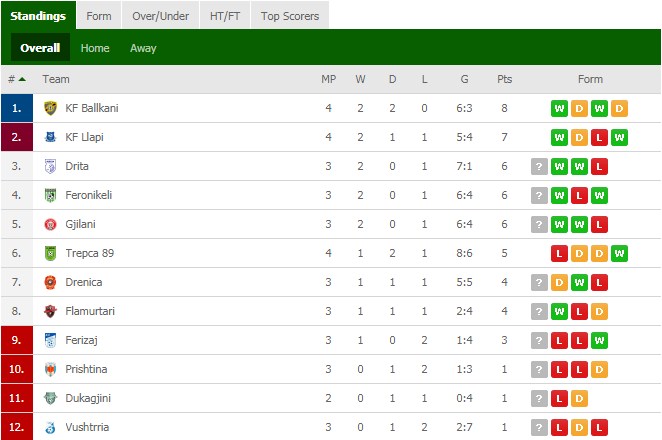The height and width of the screenshot is (440, 662).
Task: Click the Flamurtari club crest icon
Action: click(50, 311)
